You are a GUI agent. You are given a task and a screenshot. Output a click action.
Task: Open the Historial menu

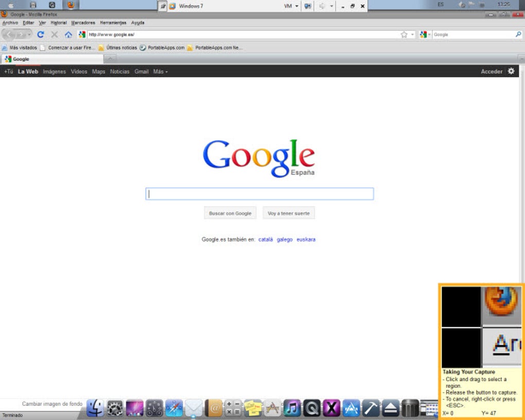(59, 23)
